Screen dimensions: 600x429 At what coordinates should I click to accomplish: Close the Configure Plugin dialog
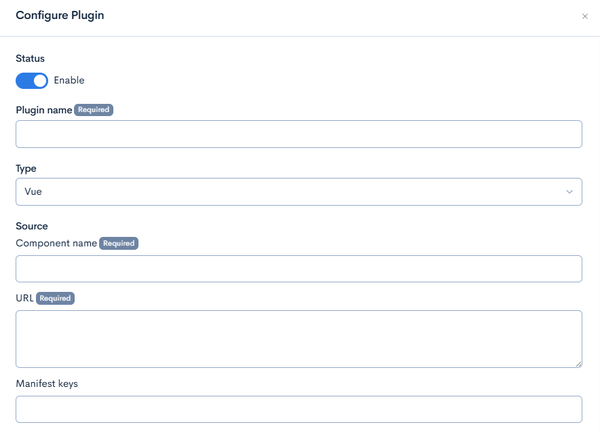[x=585, y=16]
